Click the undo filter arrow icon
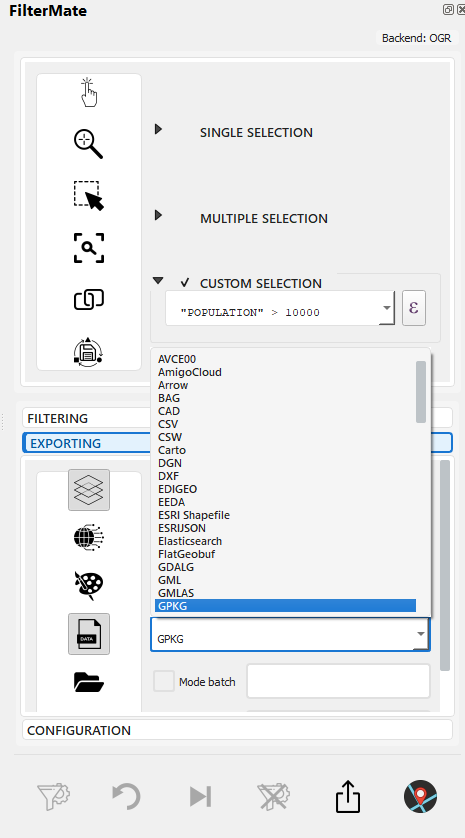 [126, 797]
